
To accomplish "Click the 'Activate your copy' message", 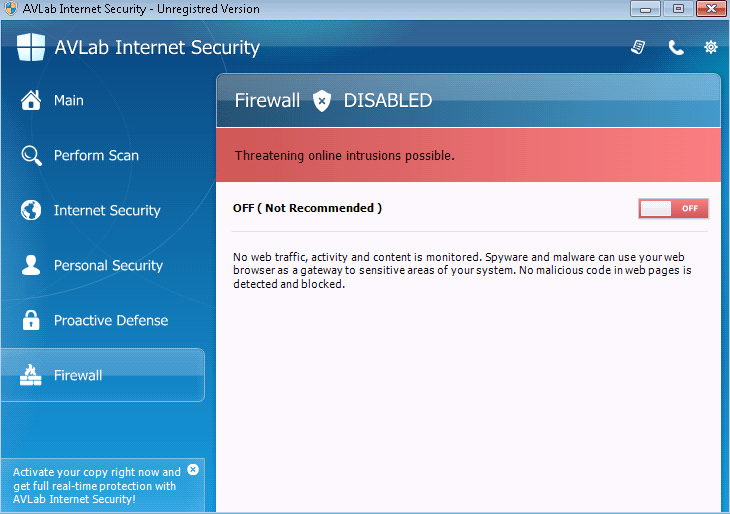I will pos(96,485).
